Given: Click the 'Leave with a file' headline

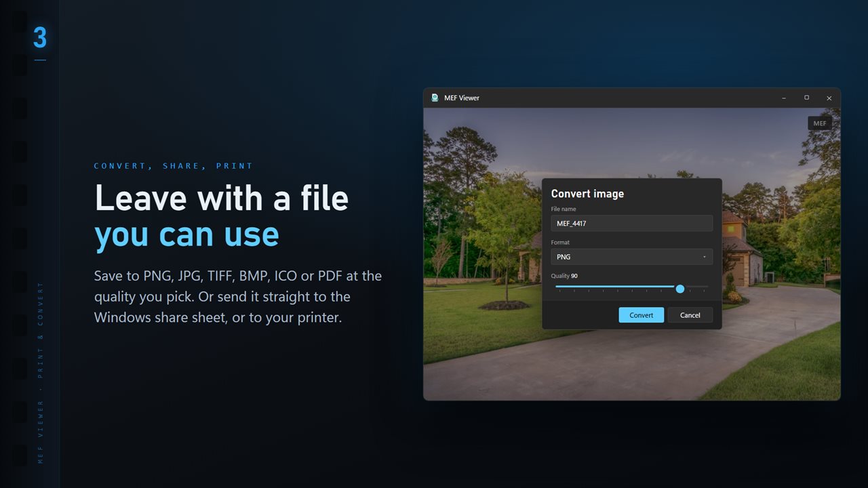Looking at the screenshot, I should 222,198.
